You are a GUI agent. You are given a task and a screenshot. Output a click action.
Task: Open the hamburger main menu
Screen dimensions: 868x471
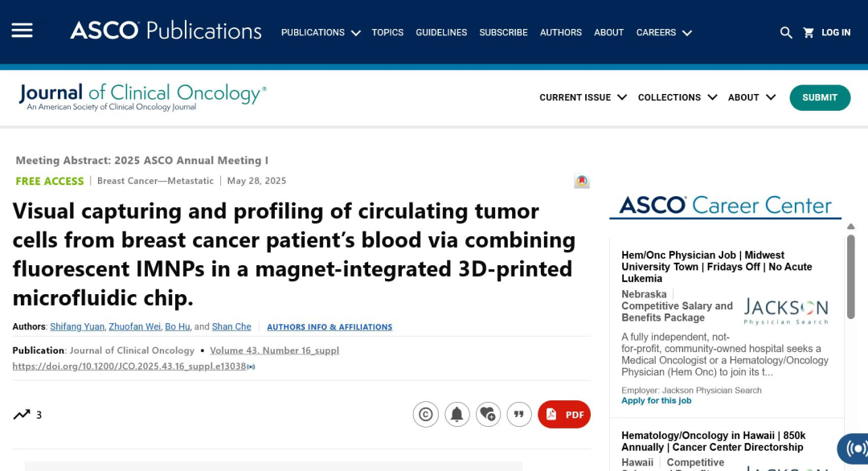22,31
